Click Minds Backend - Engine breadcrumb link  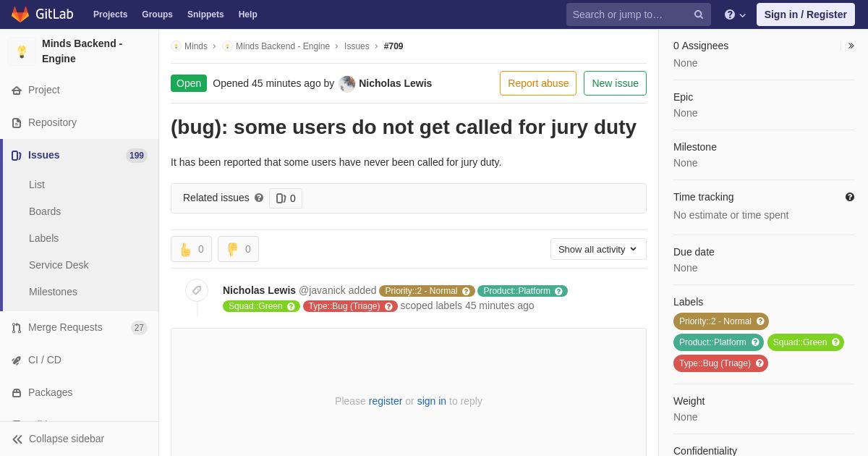(x=283, y=46)
